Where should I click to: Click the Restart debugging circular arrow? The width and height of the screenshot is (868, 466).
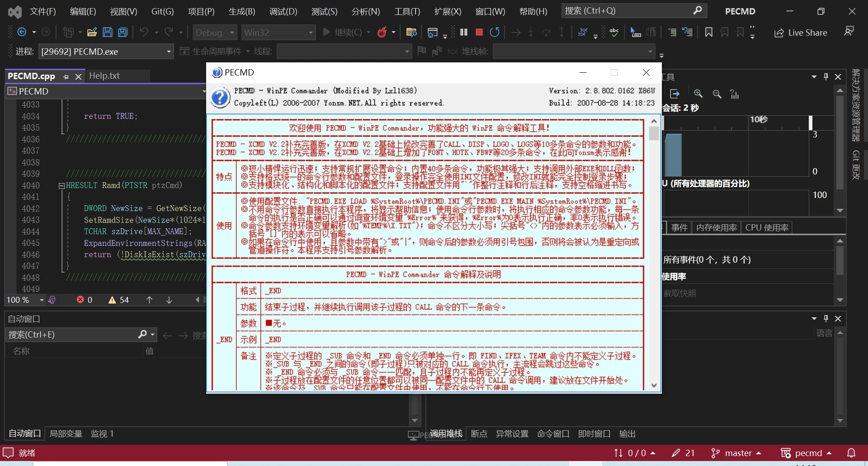point(495,32)
